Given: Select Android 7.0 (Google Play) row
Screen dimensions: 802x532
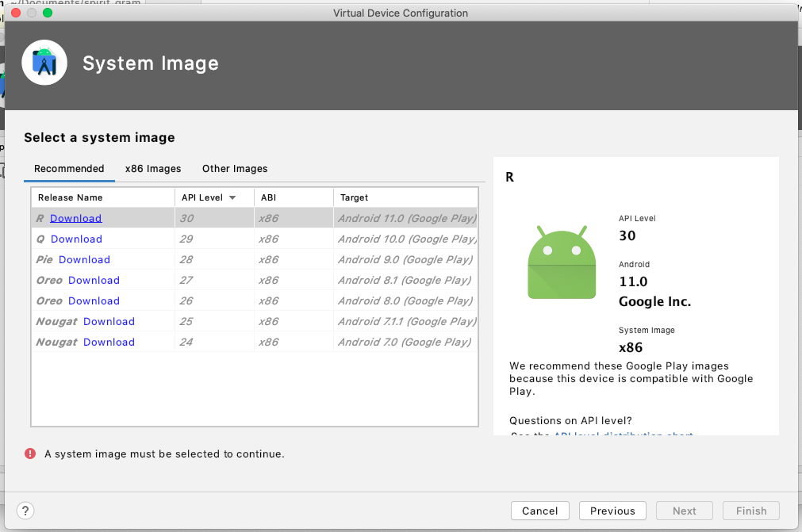Looking at the screenshot, I should (x=254, y=342).
